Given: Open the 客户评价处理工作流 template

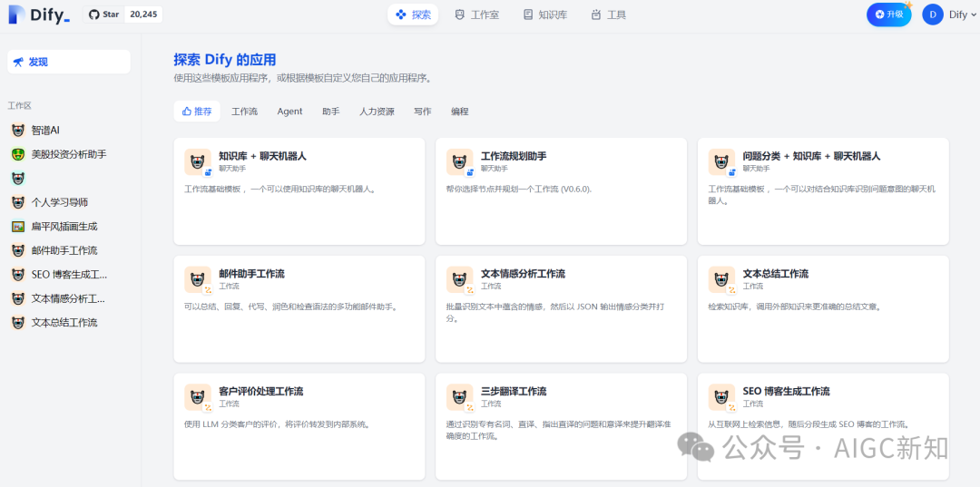Looking at the screenshot, I should coord(299,426).
